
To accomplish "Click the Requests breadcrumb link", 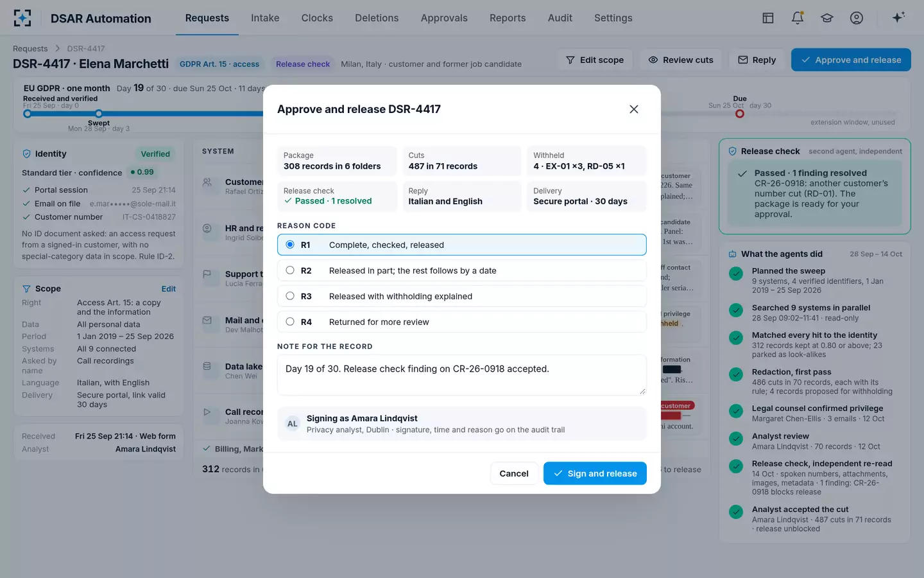I will (x=30, y=48).
